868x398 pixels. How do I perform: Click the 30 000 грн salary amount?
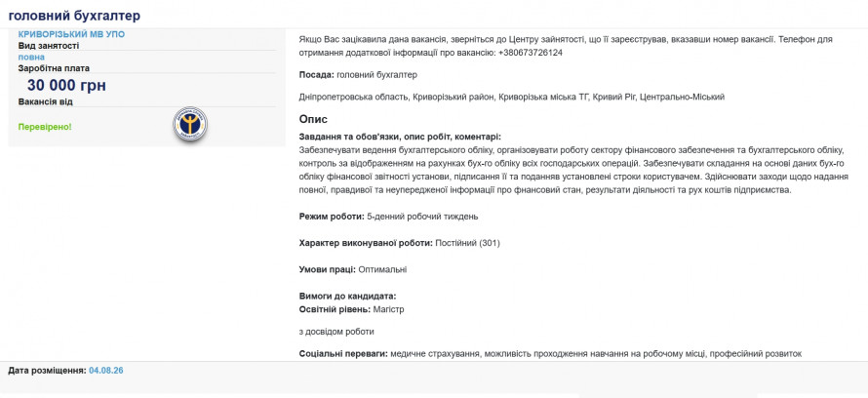pos(66,86)
